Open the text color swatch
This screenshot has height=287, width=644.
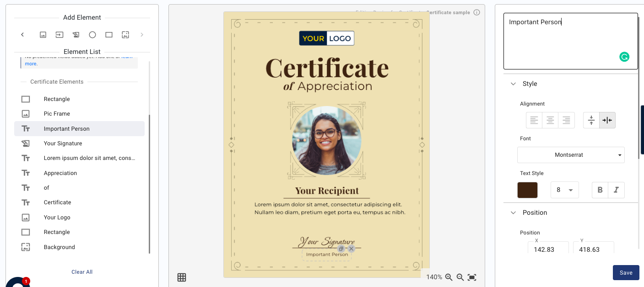point(527,190)
